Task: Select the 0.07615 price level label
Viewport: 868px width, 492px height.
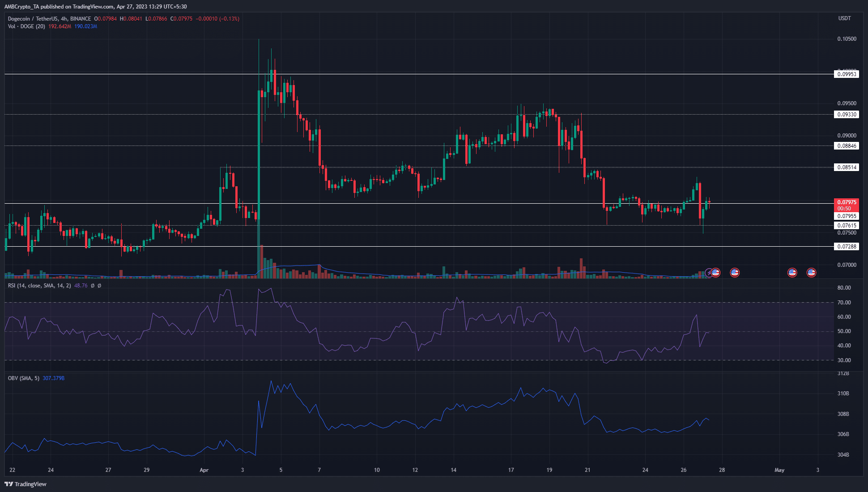Action: 847,226
